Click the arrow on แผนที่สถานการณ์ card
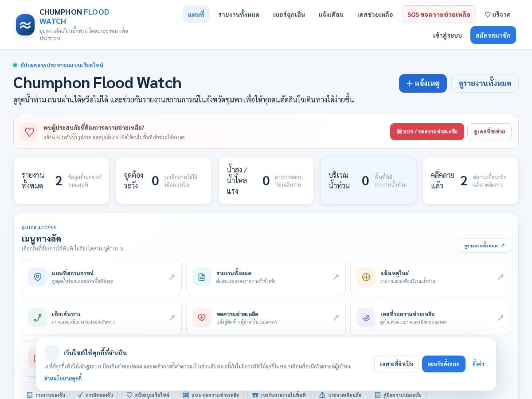 click(x=172, y=277)
